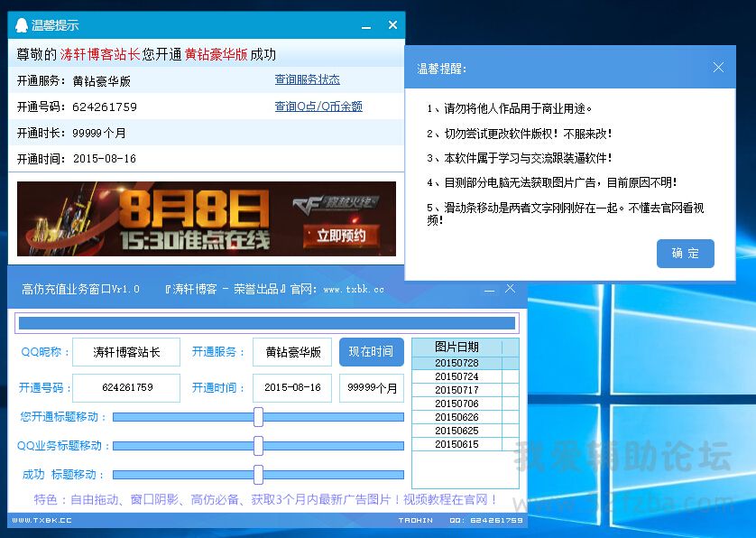Click the 图片日期 column header
Screen dimensions: 756x538
click(456, 347)
